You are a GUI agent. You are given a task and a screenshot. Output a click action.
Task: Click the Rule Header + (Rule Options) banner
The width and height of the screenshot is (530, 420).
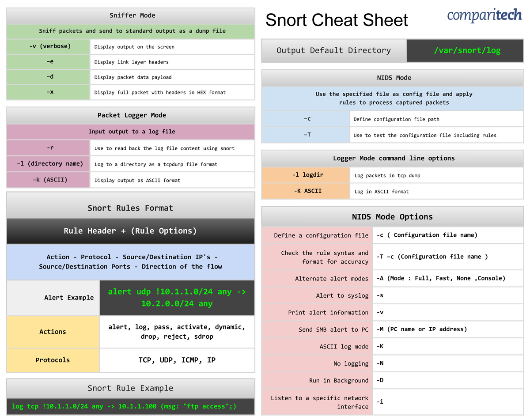point(130,231)
